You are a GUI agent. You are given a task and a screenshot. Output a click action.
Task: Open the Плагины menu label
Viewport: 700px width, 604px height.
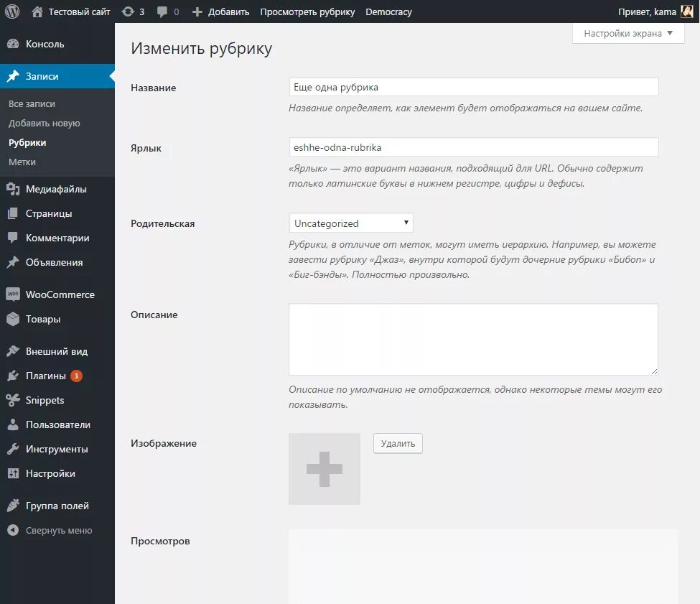[x=45, y=376]
